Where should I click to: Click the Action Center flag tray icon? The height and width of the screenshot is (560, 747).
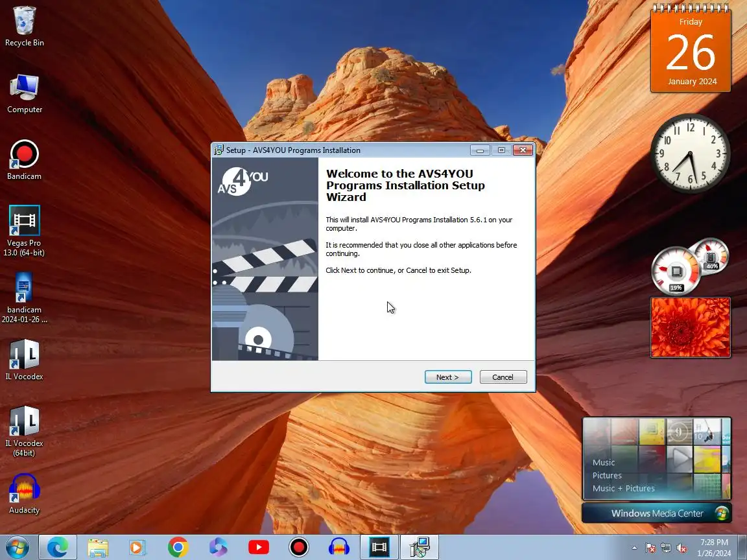click(x=650, y=548)
